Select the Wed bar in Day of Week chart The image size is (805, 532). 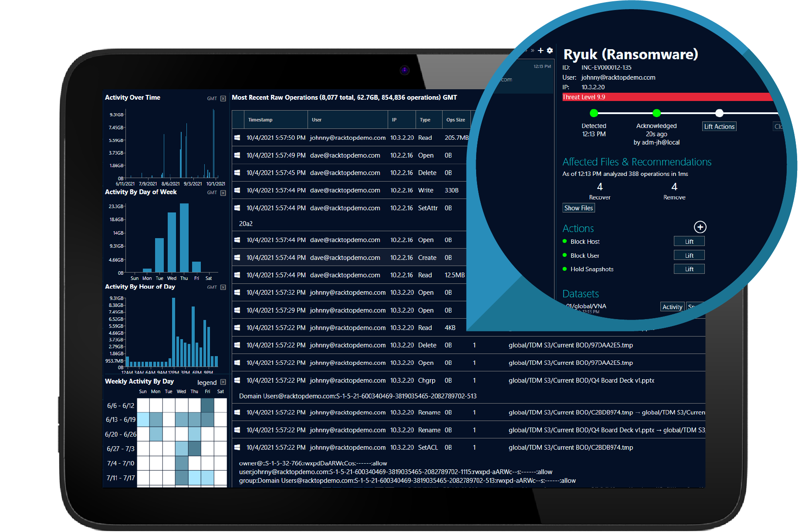(x=172, y=242)
